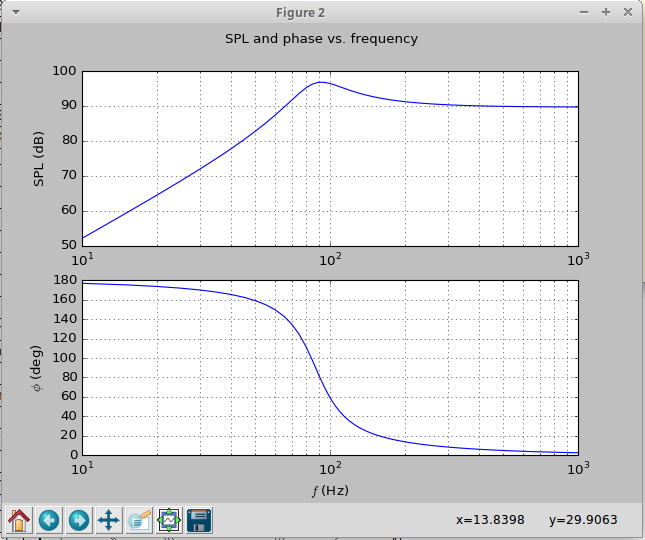Maximize the Figure 2 window
645x540 pixels.
tap(606, 12)
